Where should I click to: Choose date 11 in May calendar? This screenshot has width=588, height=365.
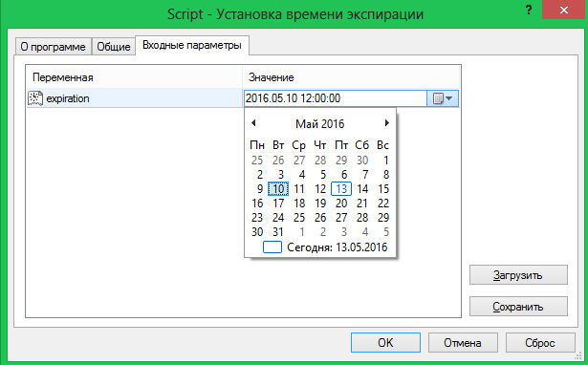point(299,188)
